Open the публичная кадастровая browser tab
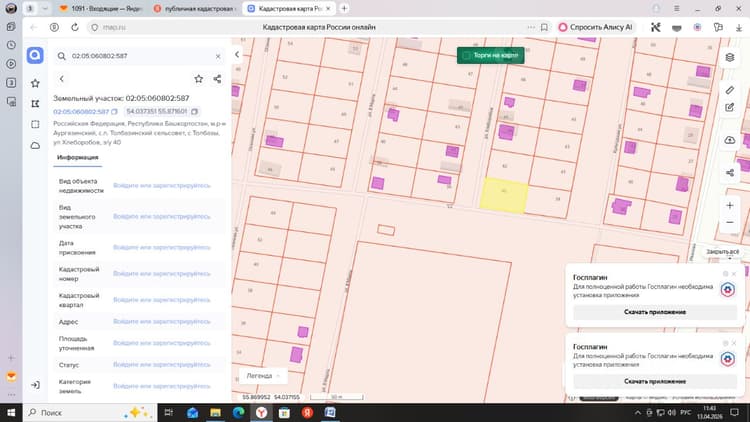 tap(196, 9)
